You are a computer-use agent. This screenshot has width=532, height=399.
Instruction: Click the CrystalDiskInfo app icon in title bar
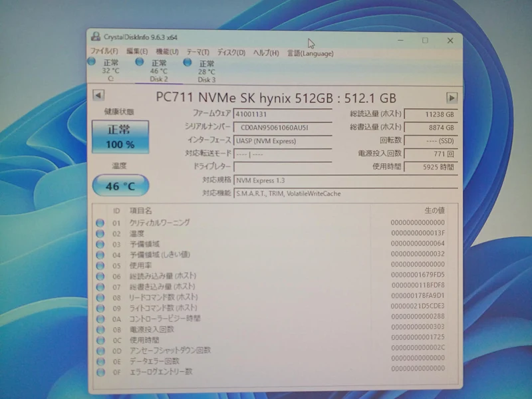coord(96,37)
